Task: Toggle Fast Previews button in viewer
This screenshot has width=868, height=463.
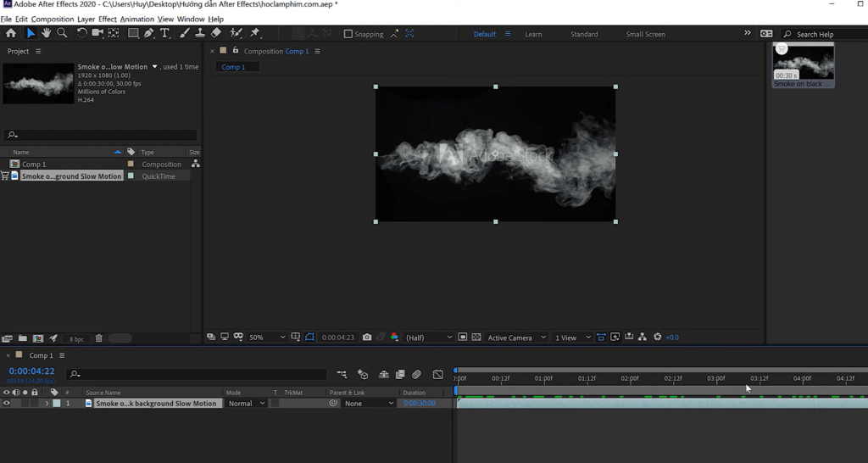Action: (615, 337)
